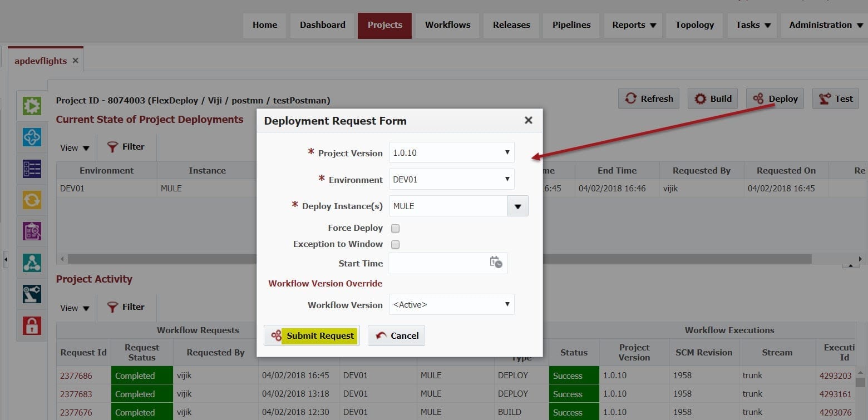Open the Workflow Version dropdown
The height and width of the screenshot is (420, 868).
point(451,304)
